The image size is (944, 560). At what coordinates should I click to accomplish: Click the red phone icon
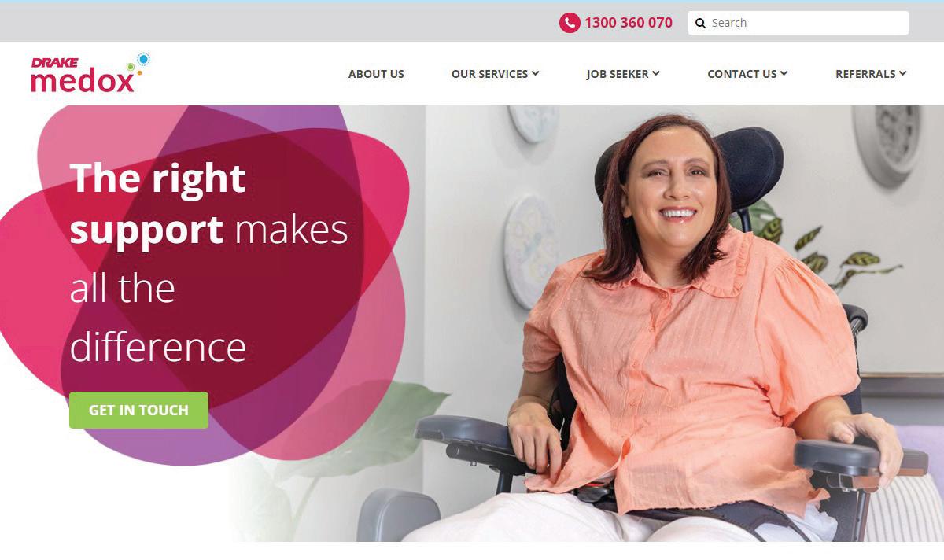[570, 23]
